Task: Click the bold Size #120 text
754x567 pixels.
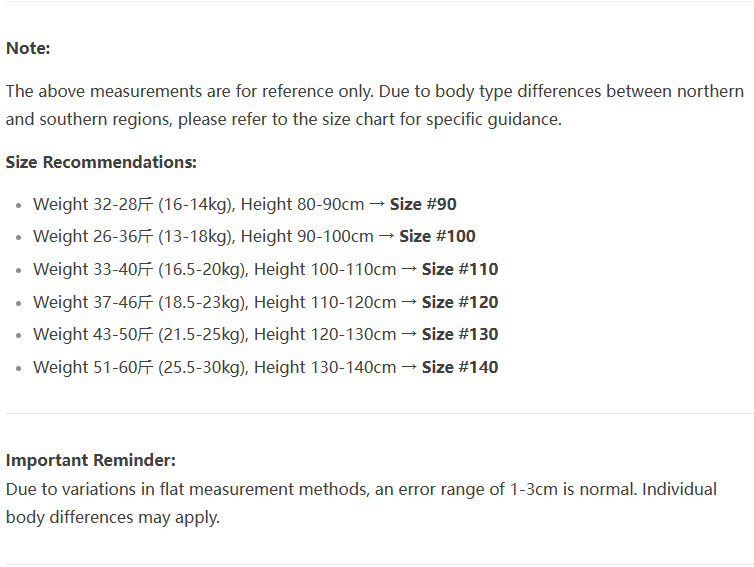Action: [460, 302]
